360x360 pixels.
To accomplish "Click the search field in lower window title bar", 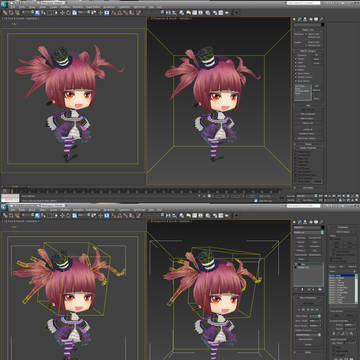I will click(x=303, y=206).
